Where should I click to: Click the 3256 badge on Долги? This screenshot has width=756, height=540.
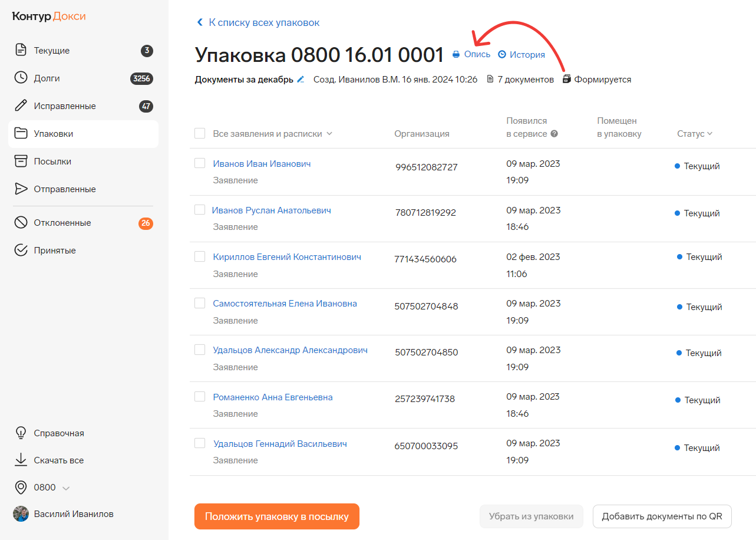[141, 78]
